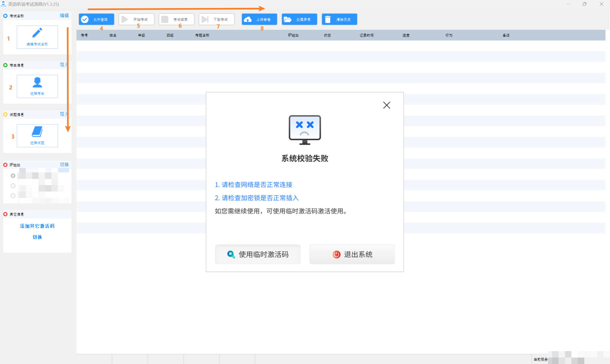The height and width of the screenshot is (364, 610).
Task: Click the 添加其它激活码 link
Action: [37, 226]
